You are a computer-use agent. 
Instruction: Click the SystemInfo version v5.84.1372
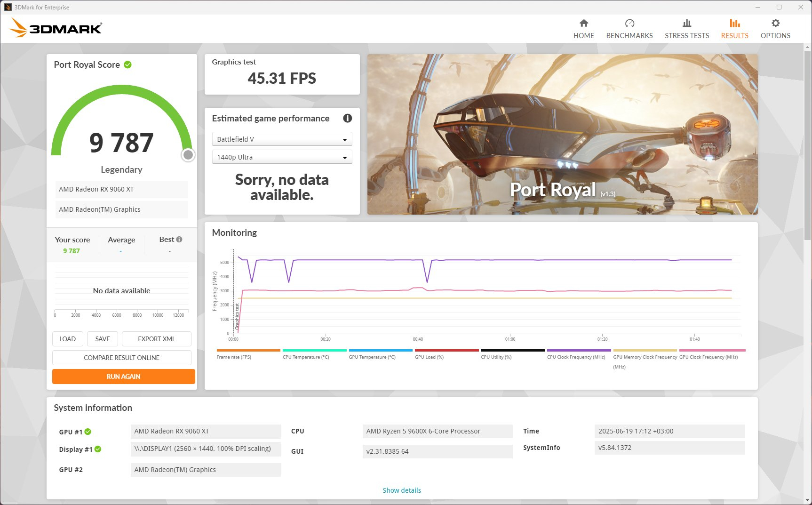[x=669, y=448]
